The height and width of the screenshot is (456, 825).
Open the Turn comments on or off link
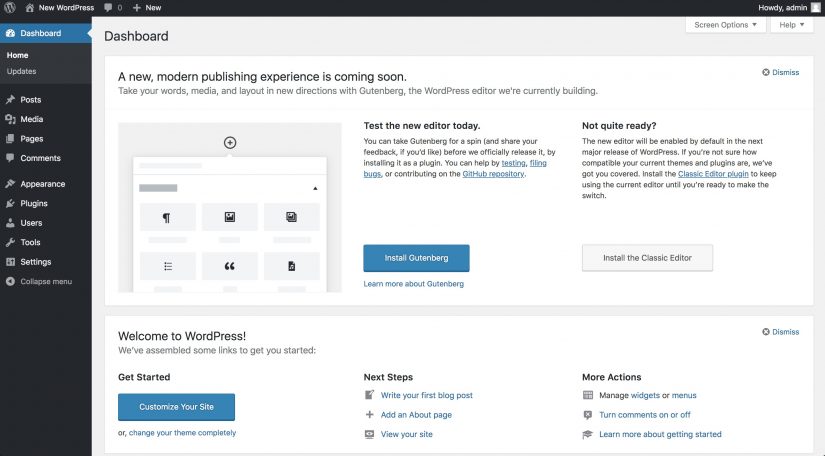[x=645, y=414]
